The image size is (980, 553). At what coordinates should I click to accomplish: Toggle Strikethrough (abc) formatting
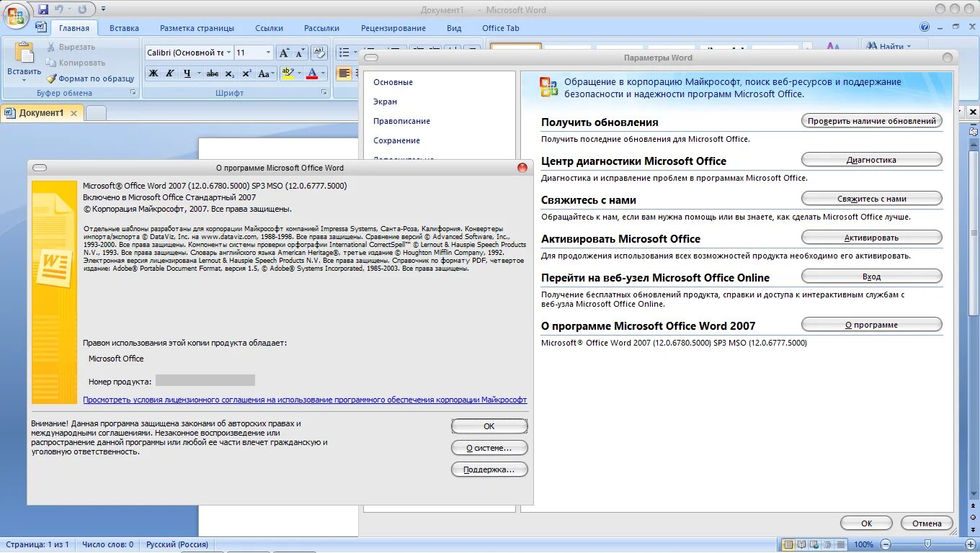tap(213, 73)
